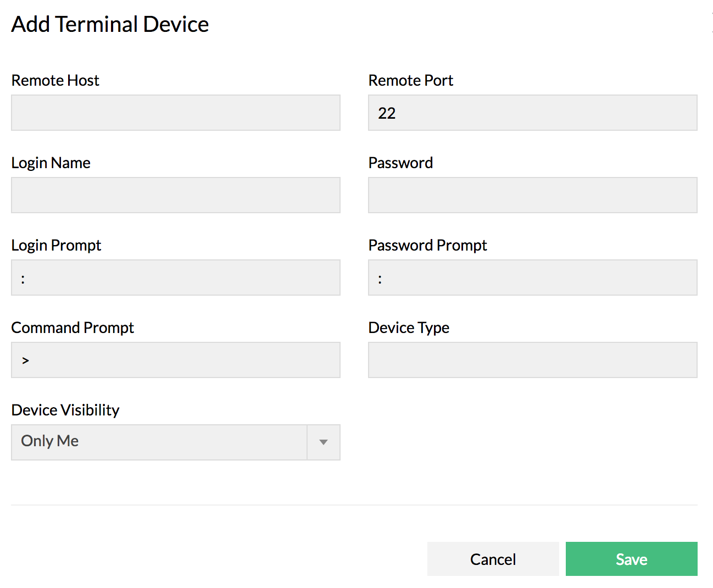Focus the Remote Port field showing 22
This screenshot has width=713, height=588.
click(x=532, y=113)
